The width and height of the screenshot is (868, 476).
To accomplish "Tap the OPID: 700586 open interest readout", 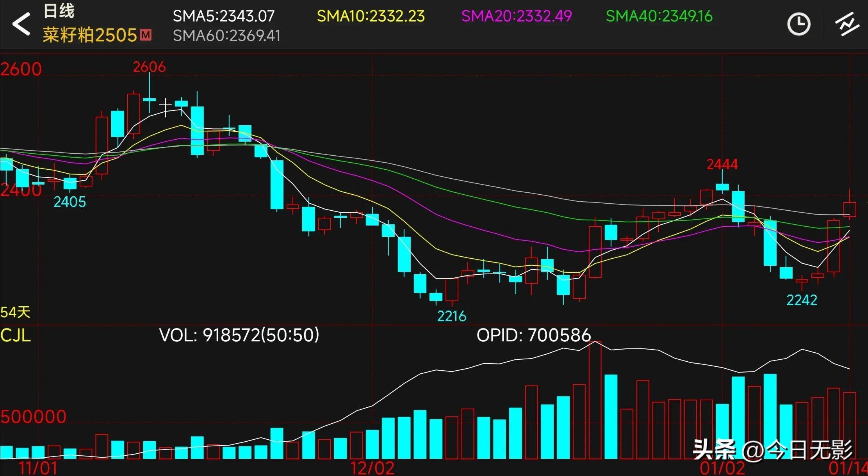I will (534, 335).
